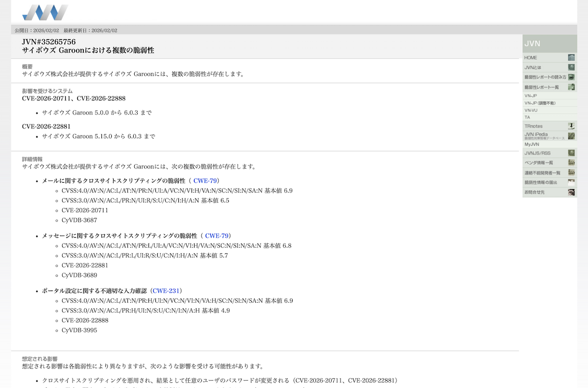This screenshot has width=588, height=388.
Task: Click メールに関するクロスサイトスクリプティングの脆弱性 text
Action: [x=113, y=181]
